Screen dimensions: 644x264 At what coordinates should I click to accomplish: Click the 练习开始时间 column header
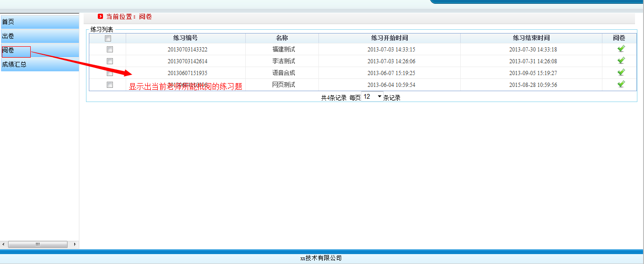389,38
